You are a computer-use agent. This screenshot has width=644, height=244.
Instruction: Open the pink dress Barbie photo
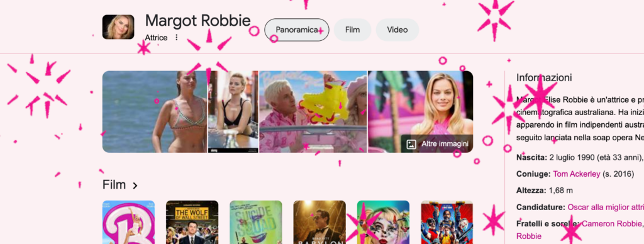tap(421, 112)
